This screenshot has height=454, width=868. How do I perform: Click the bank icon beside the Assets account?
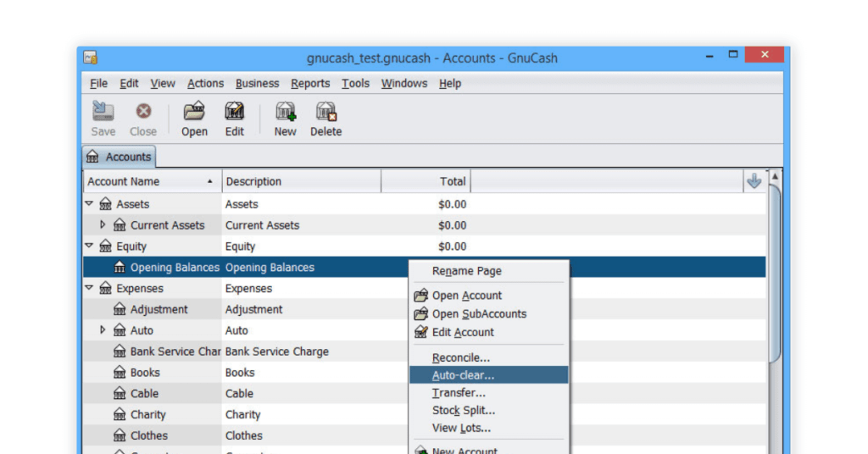tap(105, 204)
